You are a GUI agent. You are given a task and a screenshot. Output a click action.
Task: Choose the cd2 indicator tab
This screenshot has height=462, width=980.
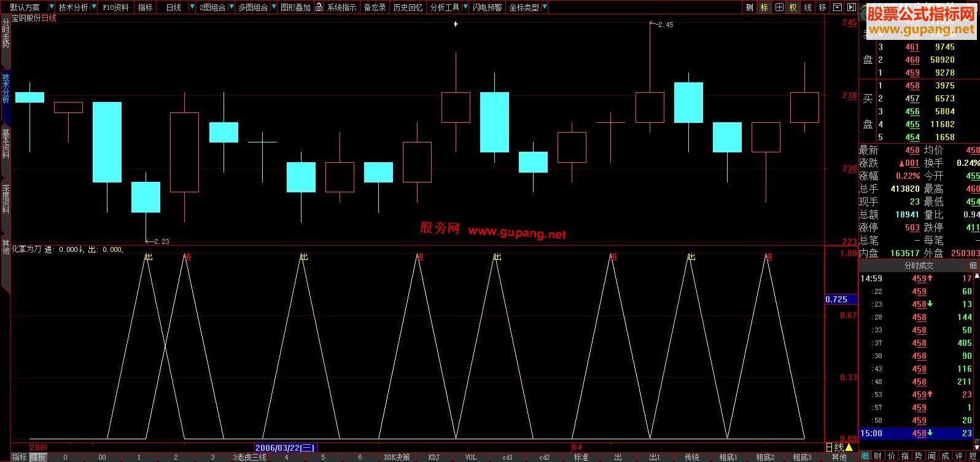(545, 457)
